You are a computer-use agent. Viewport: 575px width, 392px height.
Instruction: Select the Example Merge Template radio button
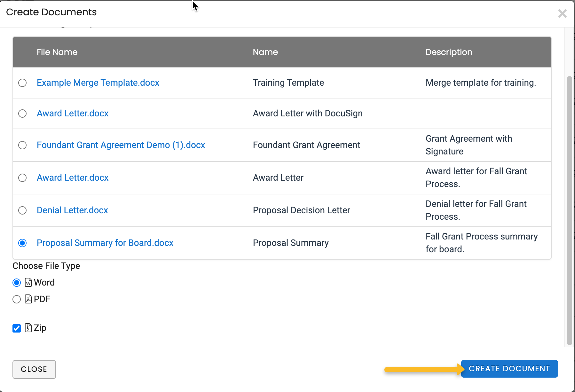pyautogui.click(x=22, y=83)
